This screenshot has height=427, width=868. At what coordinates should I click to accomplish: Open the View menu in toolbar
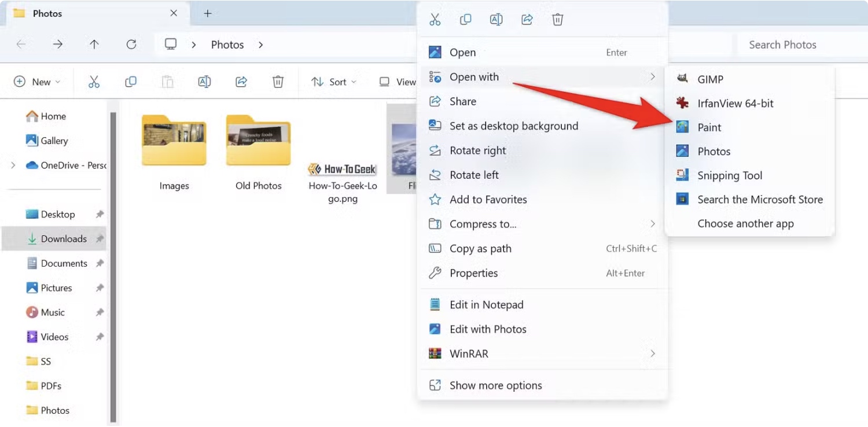point(398,82)
